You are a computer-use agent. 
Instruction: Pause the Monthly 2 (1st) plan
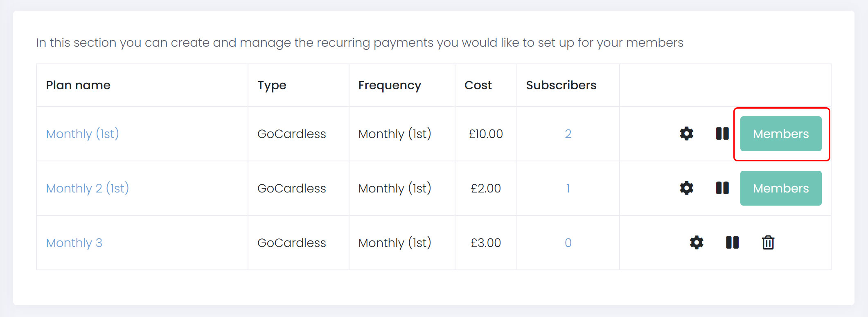click(722, 188)
